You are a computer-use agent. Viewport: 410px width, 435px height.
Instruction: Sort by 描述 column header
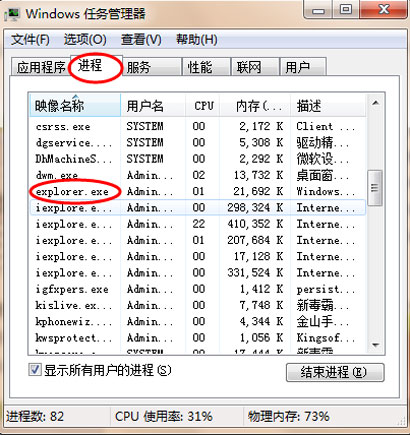pos(328,106)
